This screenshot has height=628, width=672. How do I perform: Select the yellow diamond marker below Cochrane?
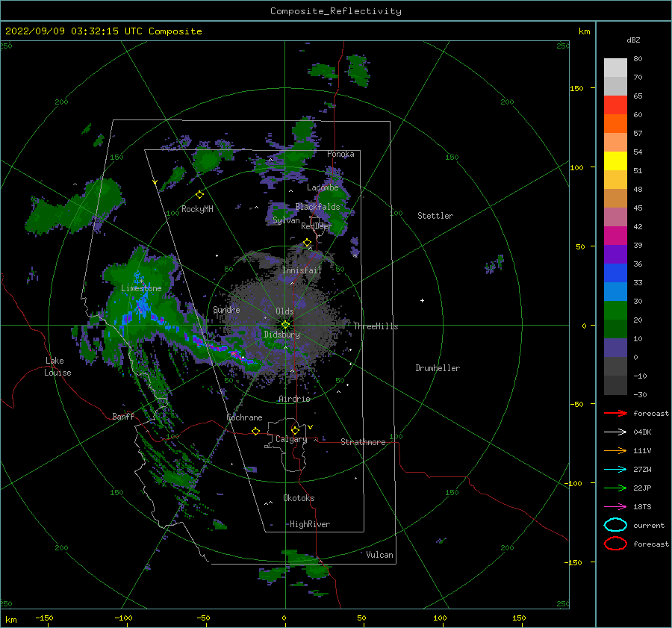pos(256,432)
